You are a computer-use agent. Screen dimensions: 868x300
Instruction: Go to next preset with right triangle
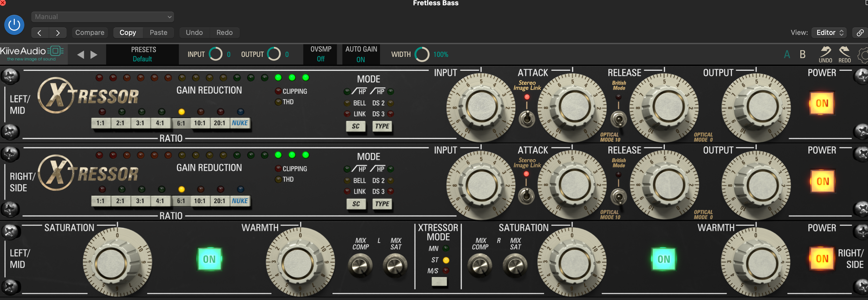94,54
